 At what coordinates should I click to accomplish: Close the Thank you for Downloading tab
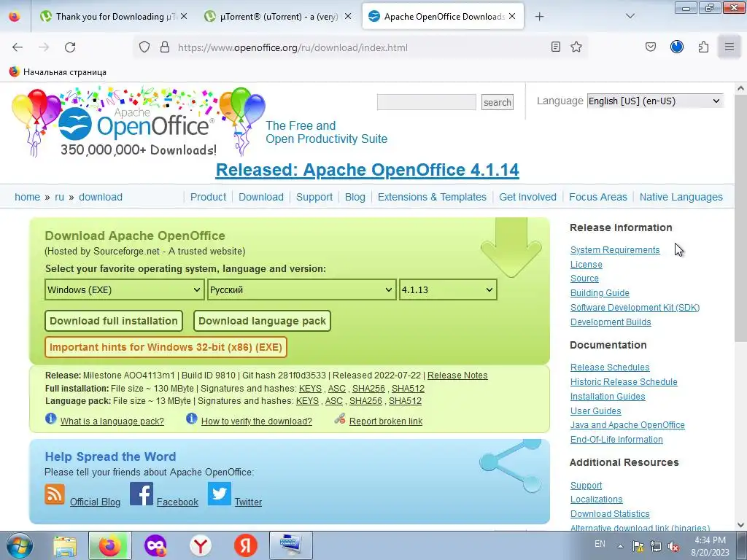click(x=184, y=16)
